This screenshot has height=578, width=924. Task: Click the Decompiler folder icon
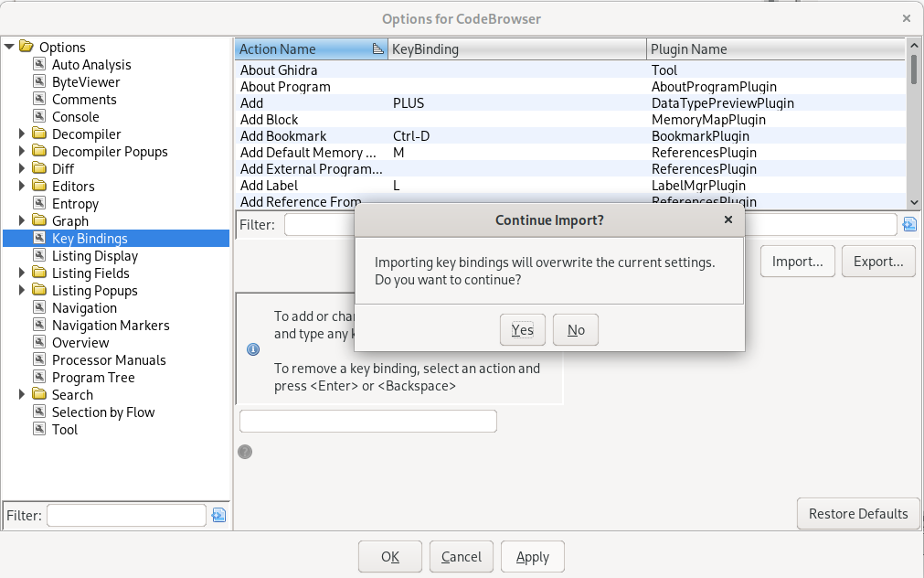[39, 134]
